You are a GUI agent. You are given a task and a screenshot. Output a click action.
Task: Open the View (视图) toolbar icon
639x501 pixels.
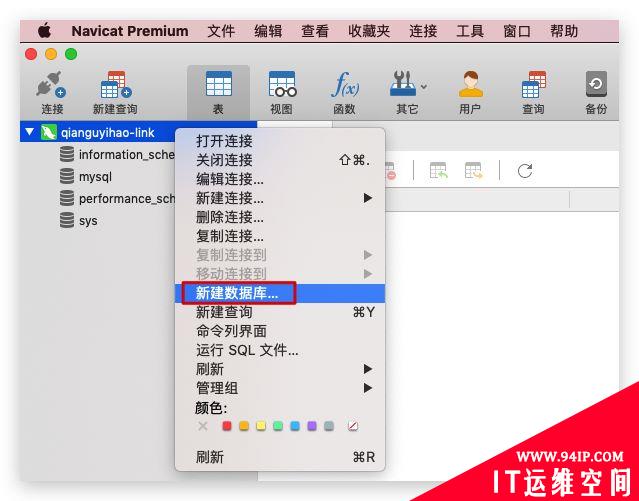(x=282, y=84)
